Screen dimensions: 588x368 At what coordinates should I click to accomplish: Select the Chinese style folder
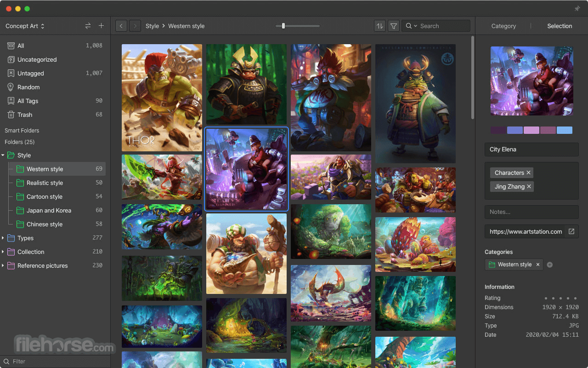[57, 224]
